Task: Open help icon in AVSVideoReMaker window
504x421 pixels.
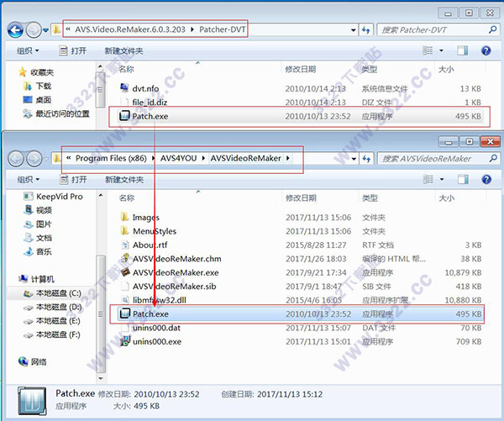Action: [486, 180]
